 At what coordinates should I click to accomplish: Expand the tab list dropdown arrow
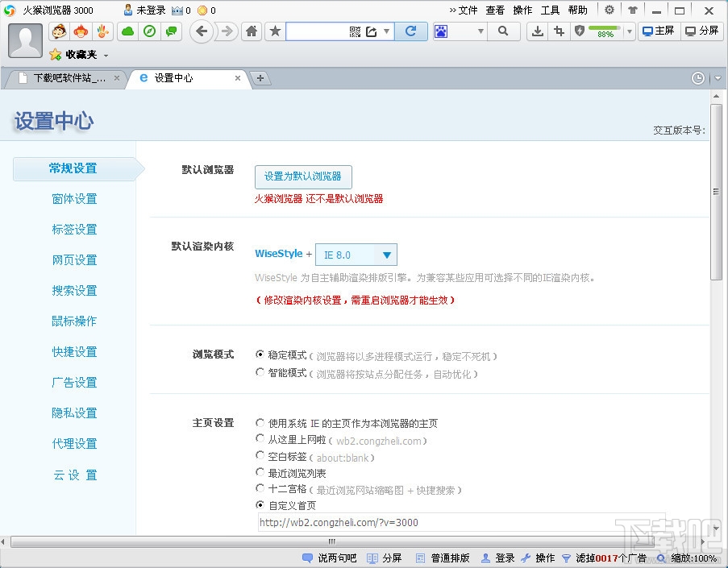pyautogui.click(x=718, y=78)
